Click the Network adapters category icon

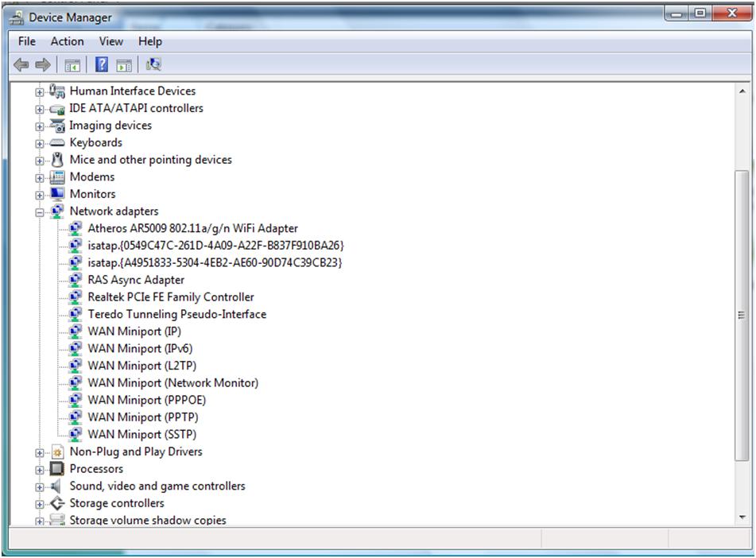tap(57, 211)
